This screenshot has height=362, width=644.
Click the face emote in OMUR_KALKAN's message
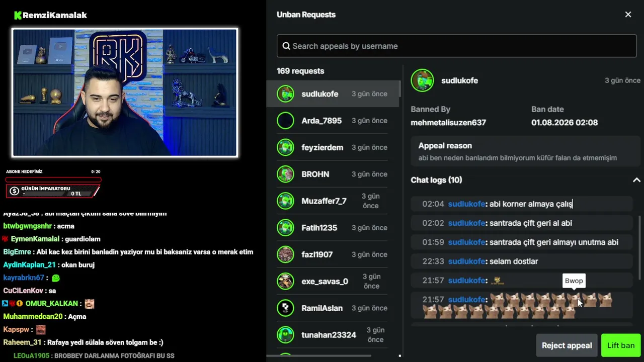90,304
